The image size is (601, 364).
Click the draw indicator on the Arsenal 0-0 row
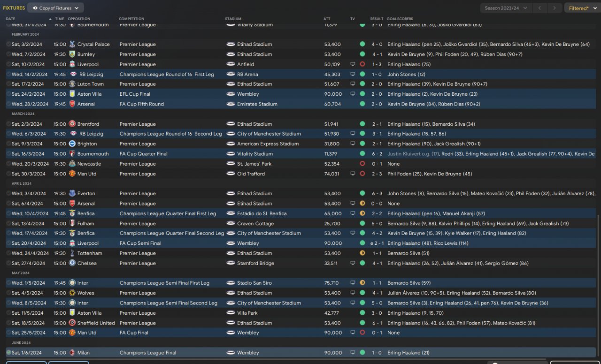tap(362, 204)
